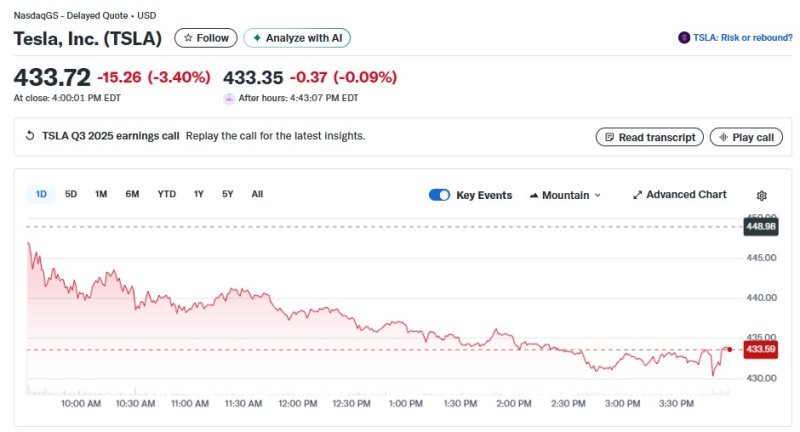Click the after-hours moon icon
This screenshot has height=432, width=800.
point(230,98)
